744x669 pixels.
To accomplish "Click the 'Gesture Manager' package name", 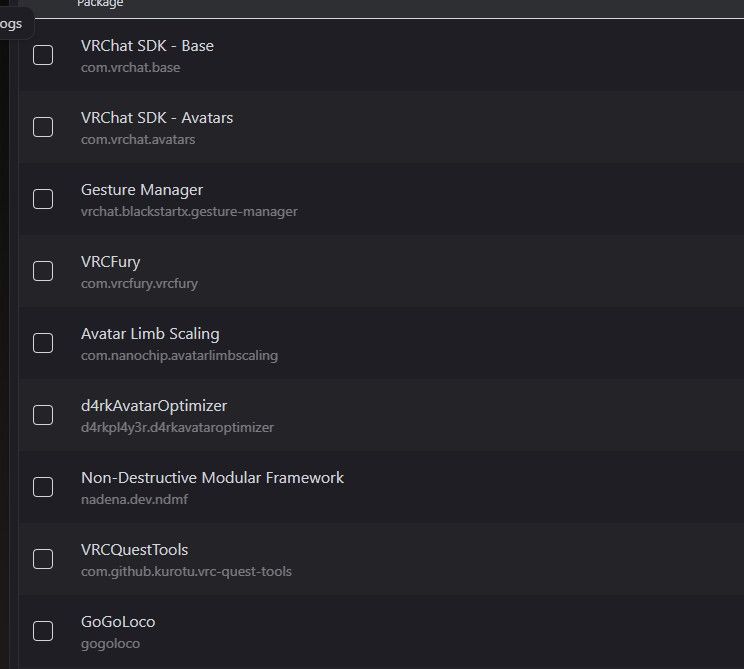I will tap(142, 190).
